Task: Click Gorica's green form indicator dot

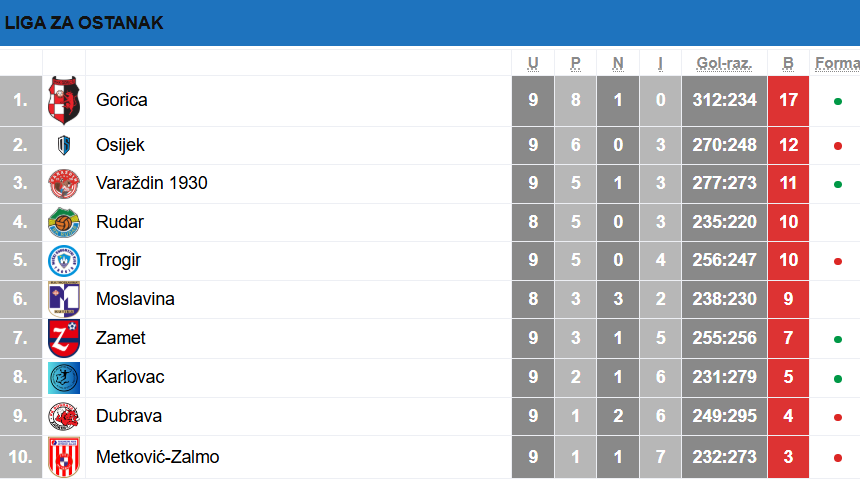Action: 837,101
